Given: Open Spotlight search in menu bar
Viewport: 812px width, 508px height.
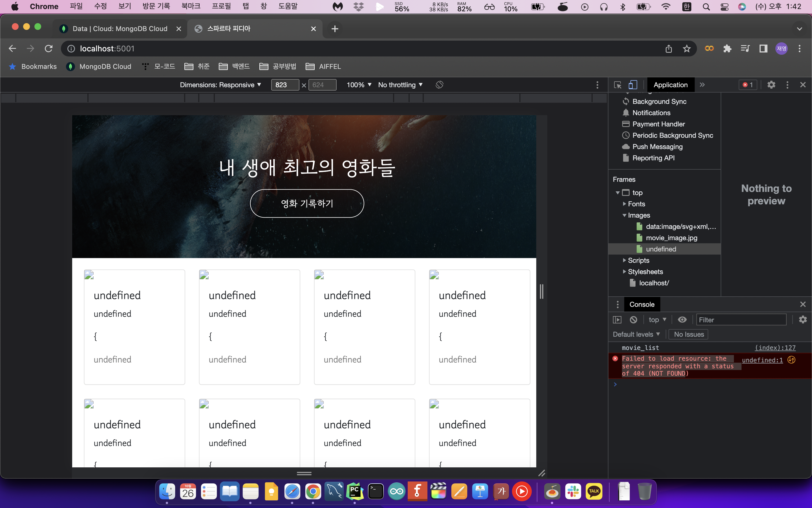Looking at the screenshot, I should point(706,7).
